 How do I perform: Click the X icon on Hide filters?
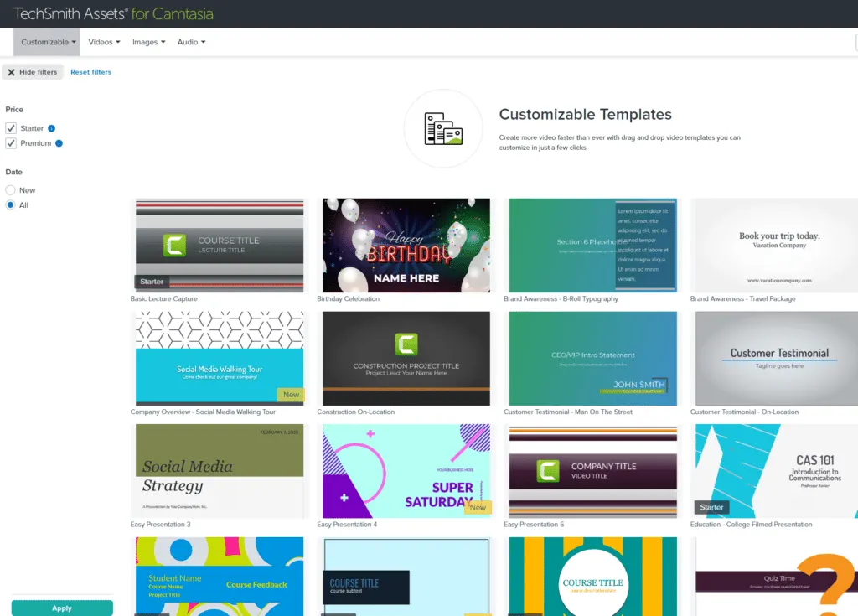(x=11, y=72)
